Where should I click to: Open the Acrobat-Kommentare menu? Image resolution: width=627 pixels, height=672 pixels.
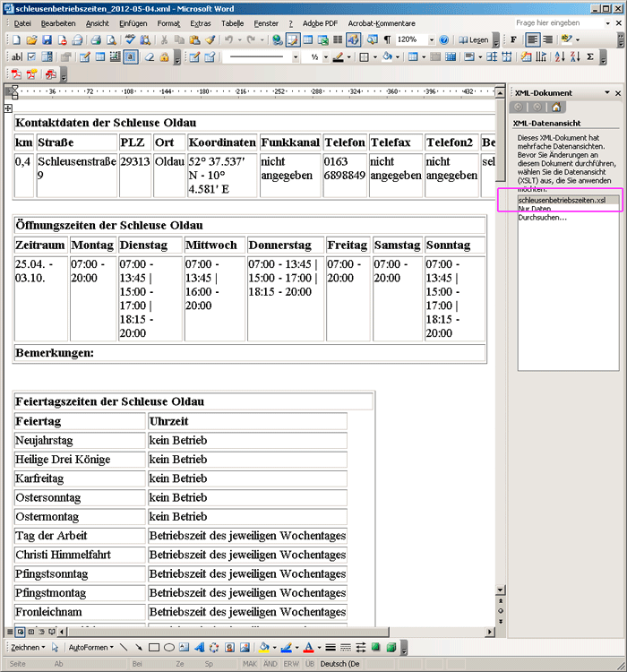tap(382, 23)
